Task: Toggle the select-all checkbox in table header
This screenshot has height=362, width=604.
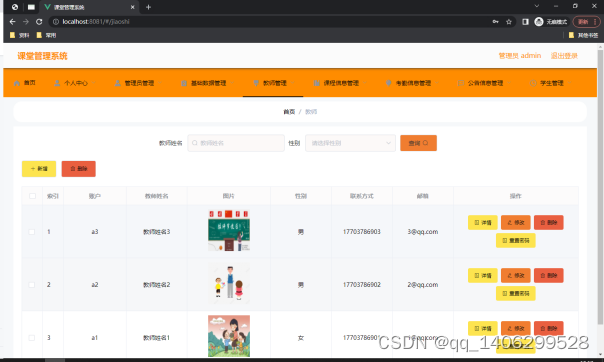Action: point(32,196)
